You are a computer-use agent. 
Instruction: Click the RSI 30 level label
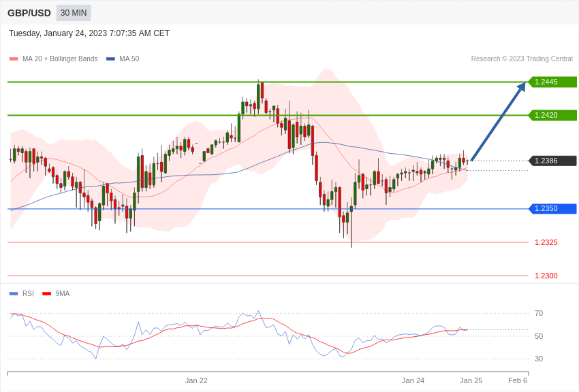coord(539,359)
